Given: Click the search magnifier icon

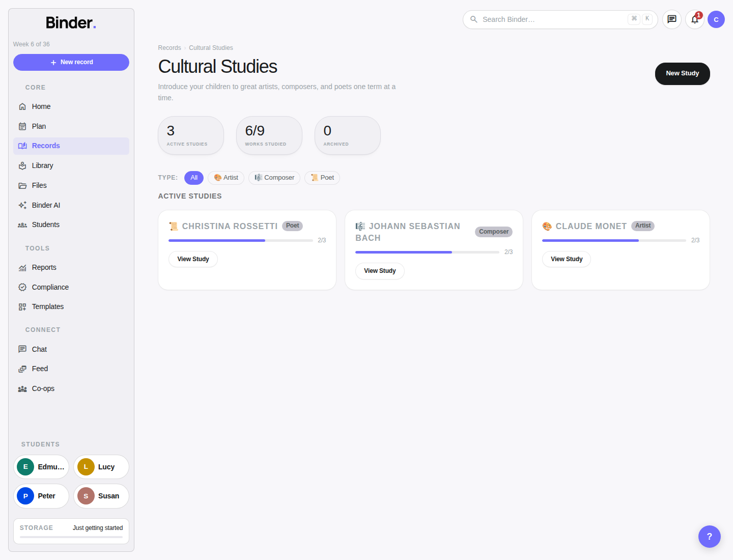Looking at the screenshot, I should 474,19.
